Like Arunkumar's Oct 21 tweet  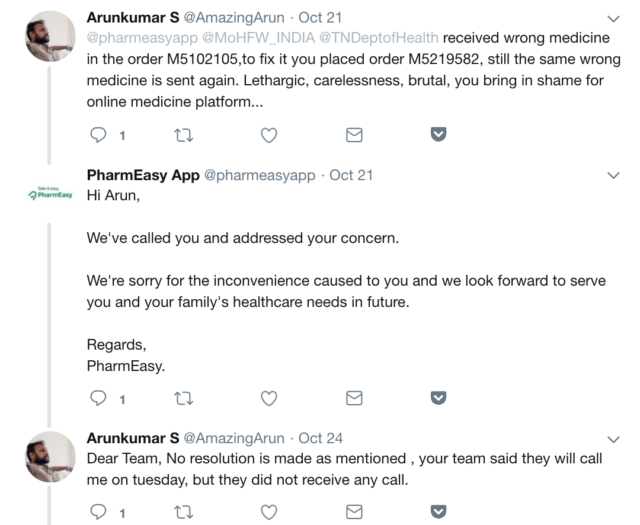click(x=268, y=134)
